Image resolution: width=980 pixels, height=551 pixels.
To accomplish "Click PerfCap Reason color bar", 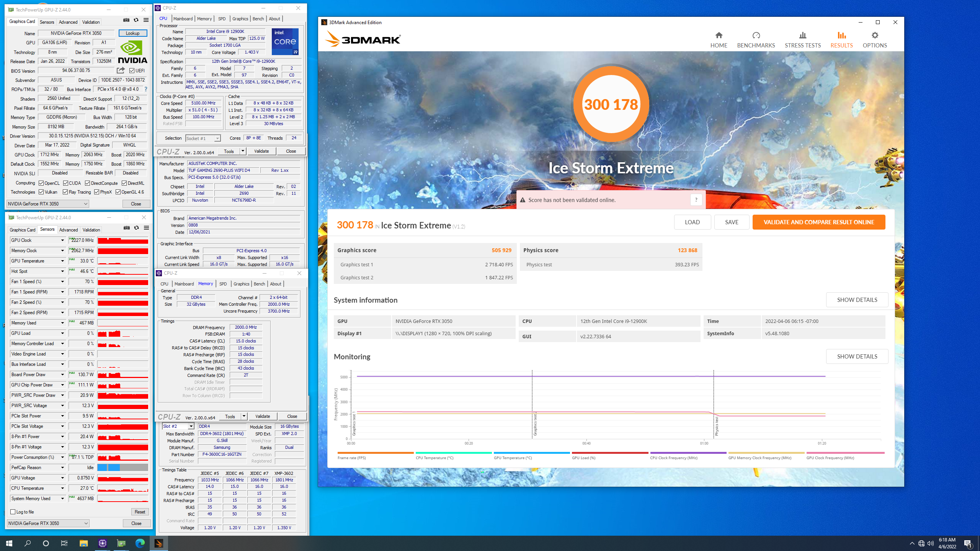I will point(123,468).
